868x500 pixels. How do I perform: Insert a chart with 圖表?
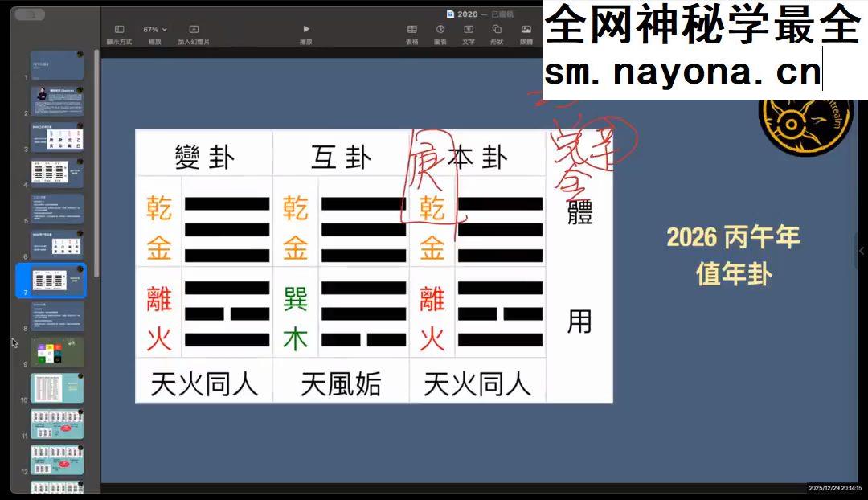click(440, 30)
